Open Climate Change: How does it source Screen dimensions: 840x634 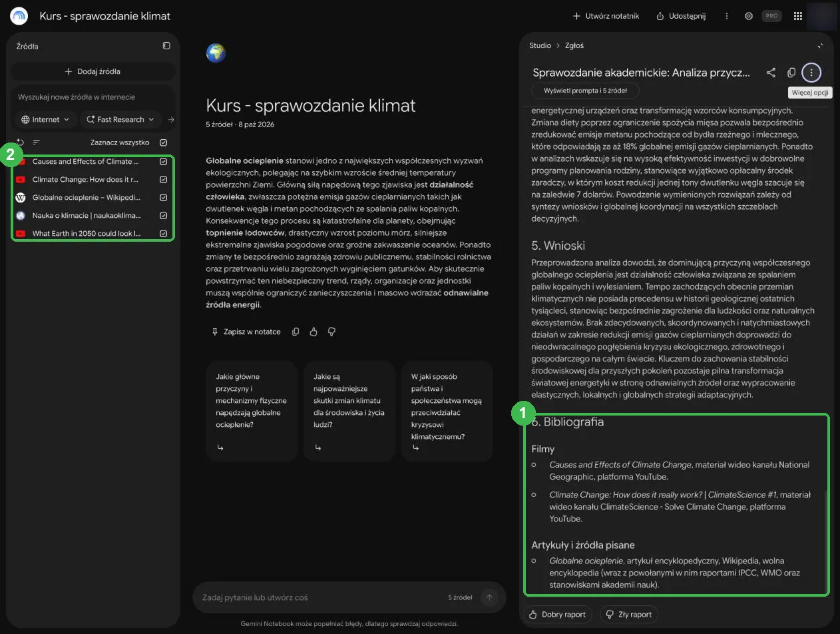pos(85,179)
